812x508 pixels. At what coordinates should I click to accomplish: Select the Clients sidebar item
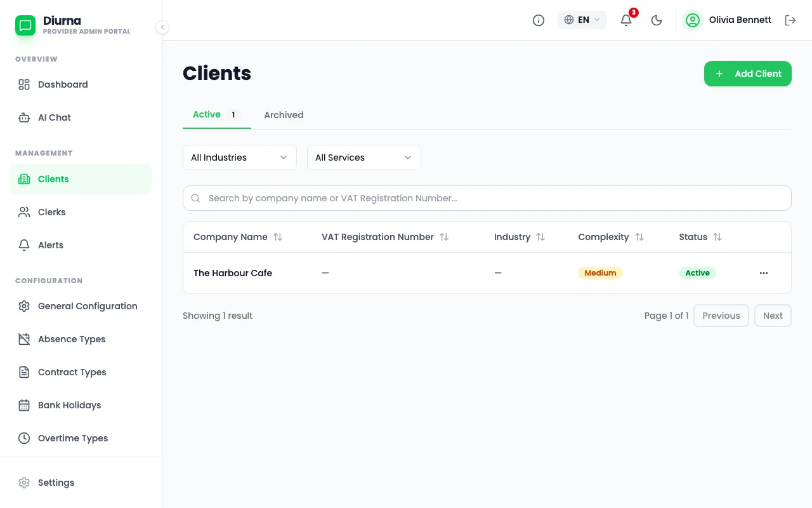81,179
